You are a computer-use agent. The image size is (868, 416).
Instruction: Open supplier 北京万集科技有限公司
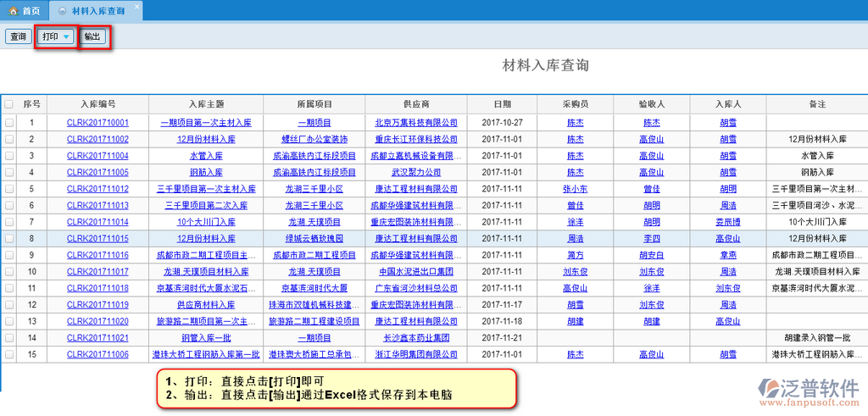pyautogui.click(x=415, y=122)
